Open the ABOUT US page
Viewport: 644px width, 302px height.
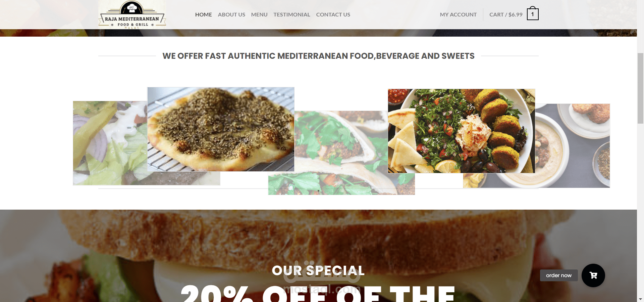point(231,14)
